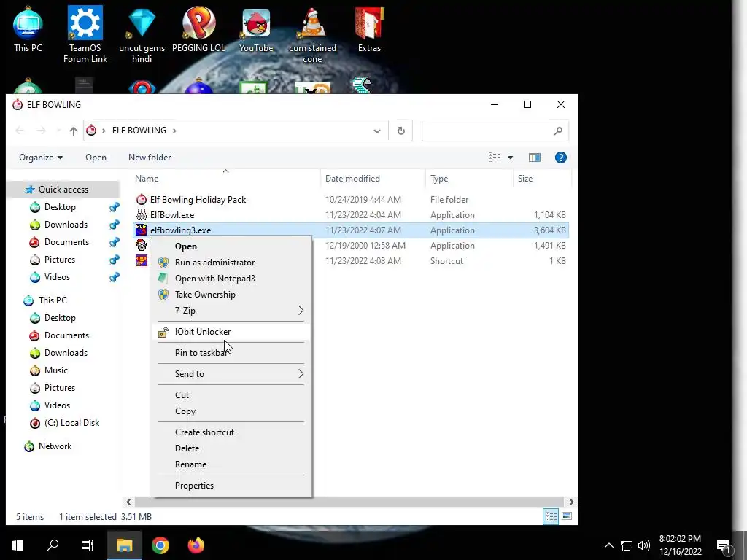Expand address bar history dropdown

point(377,131)
